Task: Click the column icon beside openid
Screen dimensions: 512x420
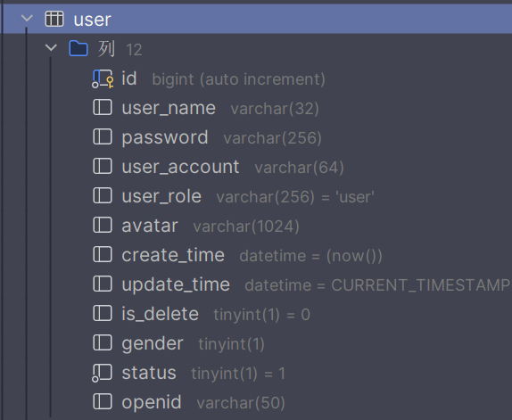Action: (103, 402)
